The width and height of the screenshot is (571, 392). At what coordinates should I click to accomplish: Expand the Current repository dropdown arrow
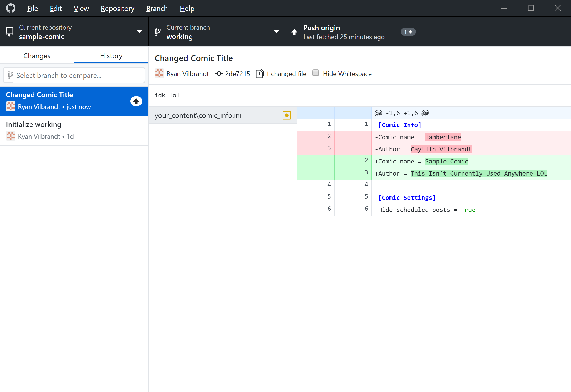[x=139, y=32]
